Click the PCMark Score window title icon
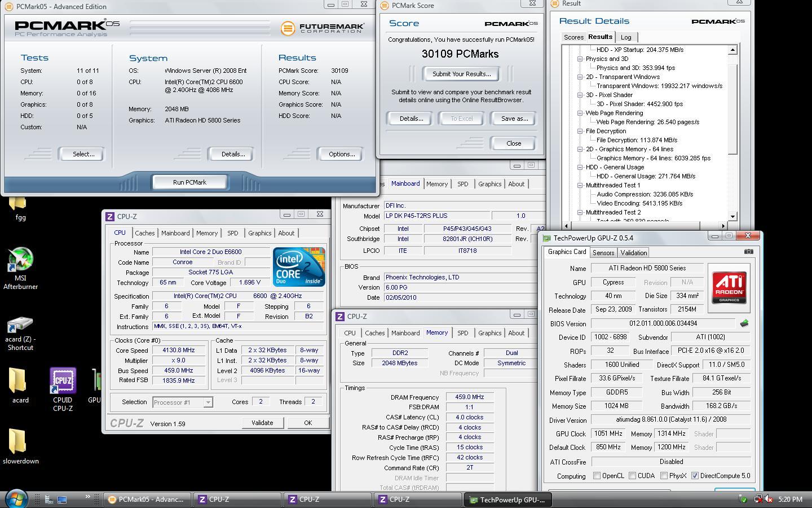Image resolution: width=812 pixels, height=508 pixels. 385,6
